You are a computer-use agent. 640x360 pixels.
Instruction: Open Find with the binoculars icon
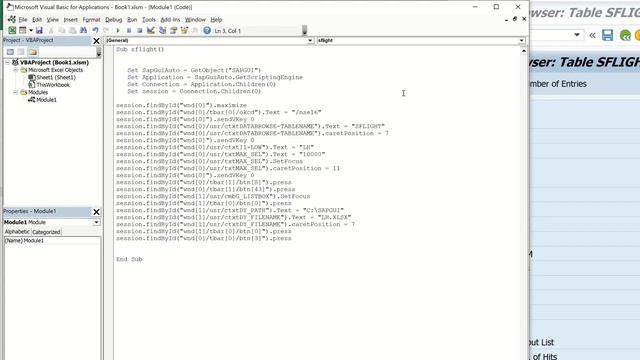(83, 31)
